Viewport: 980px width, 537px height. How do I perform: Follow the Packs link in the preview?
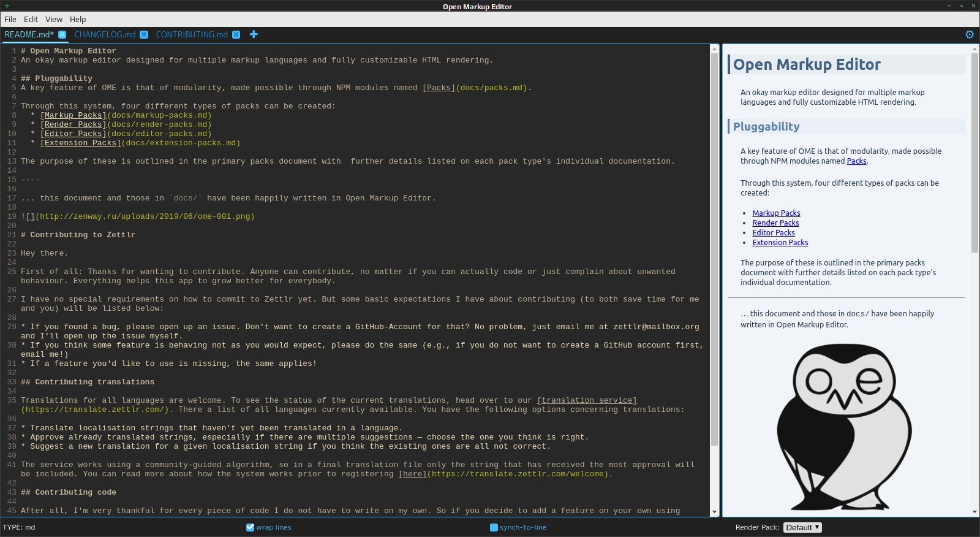coord(856,161)
